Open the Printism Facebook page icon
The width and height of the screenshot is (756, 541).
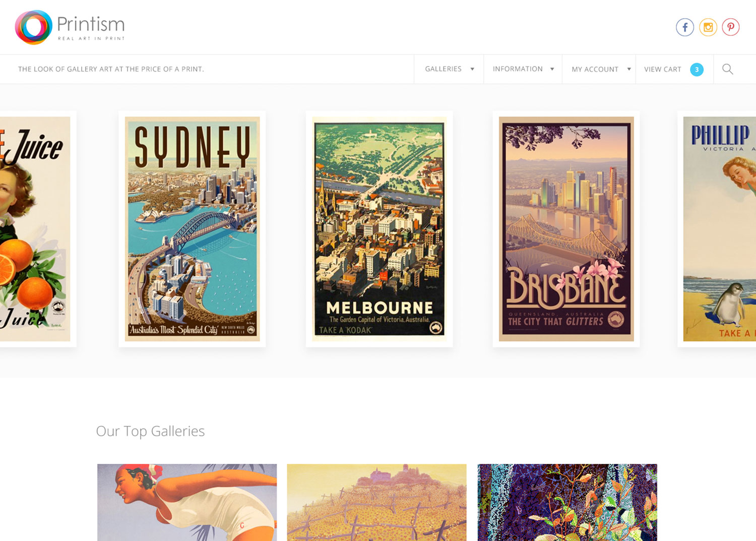pyautogui.click(x=684, y=27)
